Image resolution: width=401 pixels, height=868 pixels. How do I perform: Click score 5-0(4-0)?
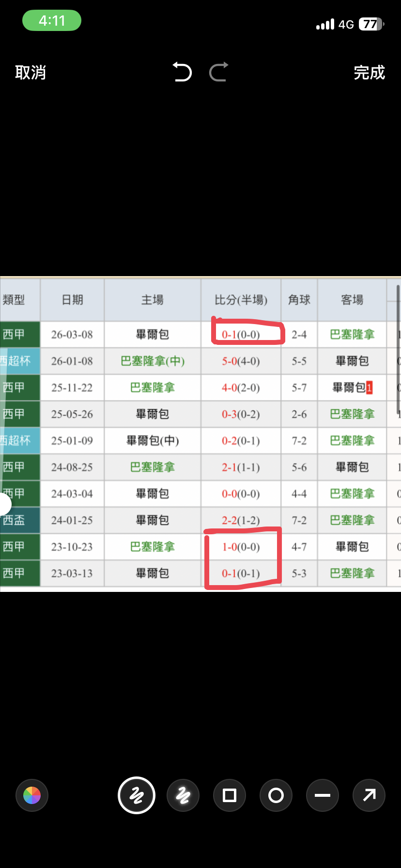pos(241,361)
